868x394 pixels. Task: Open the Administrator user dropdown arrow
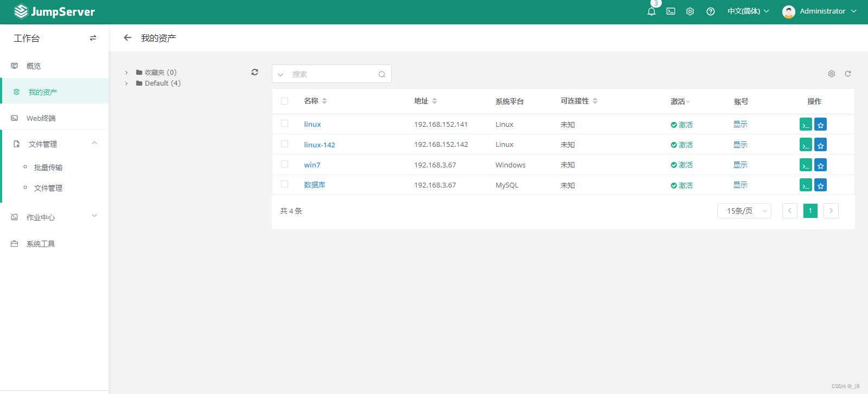854,11
